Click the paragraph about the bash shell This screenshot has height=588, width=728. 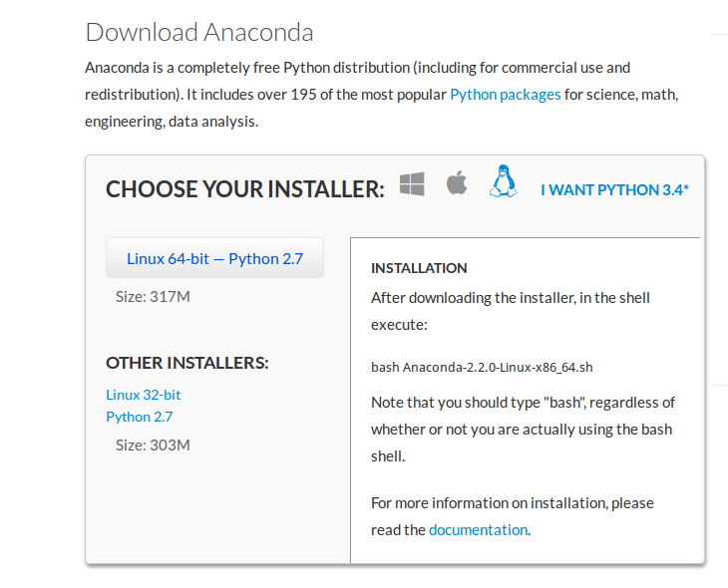coord(523,430)
